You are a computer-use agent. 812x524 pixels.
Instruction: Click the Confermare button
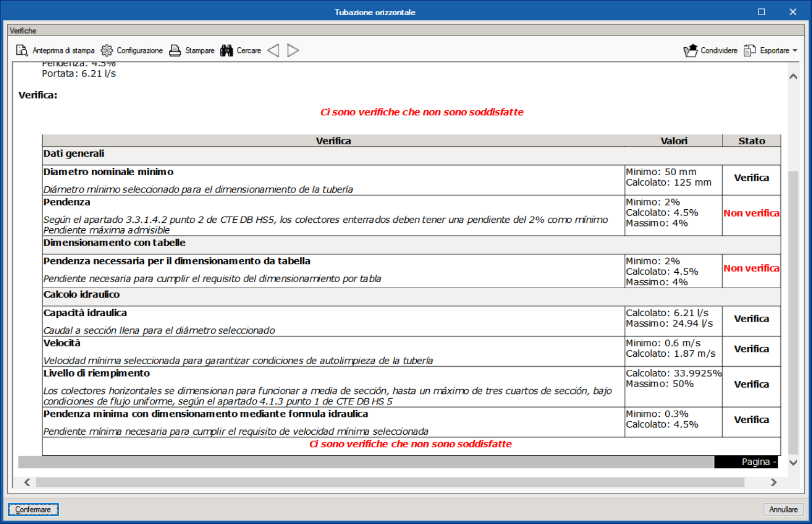33,509
